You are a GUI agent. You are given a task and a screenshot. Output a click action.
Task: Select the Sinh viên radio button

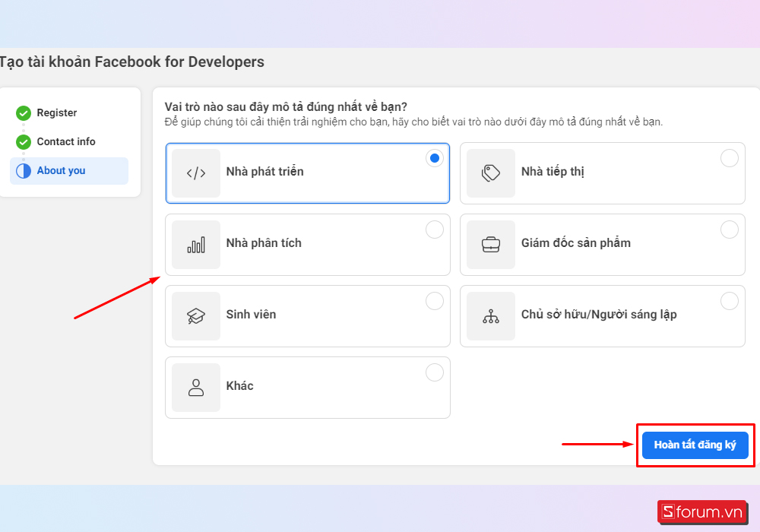pyautogui.click(x=434, y=301)
